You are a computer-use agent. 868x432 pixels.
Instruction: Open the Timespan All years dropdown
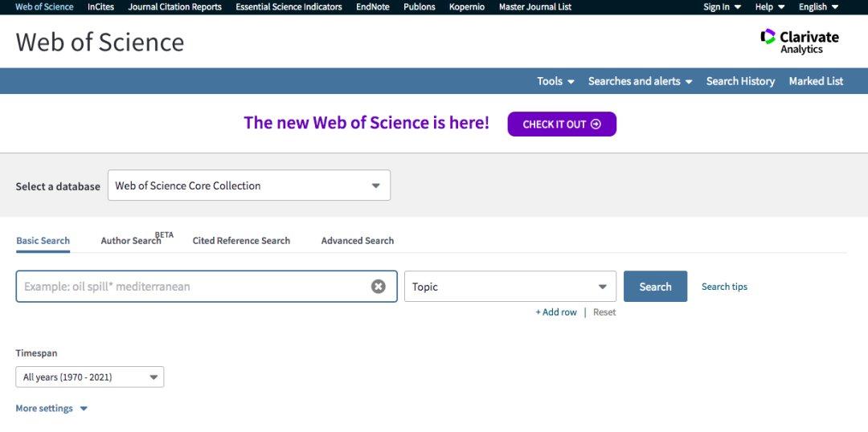[x=90, y=377]
